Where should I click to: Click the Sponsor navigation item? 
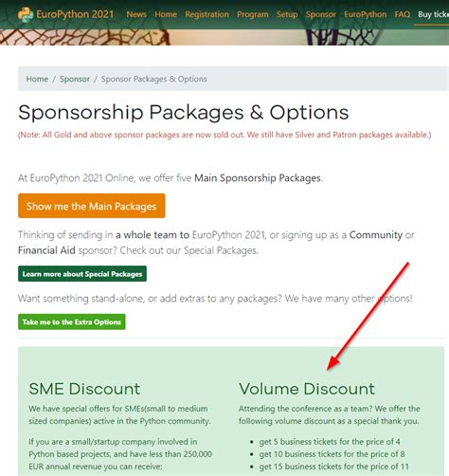click(321, 14)
